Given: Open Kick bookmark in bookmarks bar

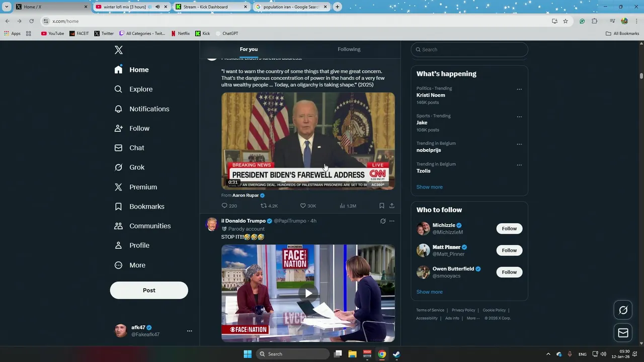Looking at the screenshot, I should (202, 34).
